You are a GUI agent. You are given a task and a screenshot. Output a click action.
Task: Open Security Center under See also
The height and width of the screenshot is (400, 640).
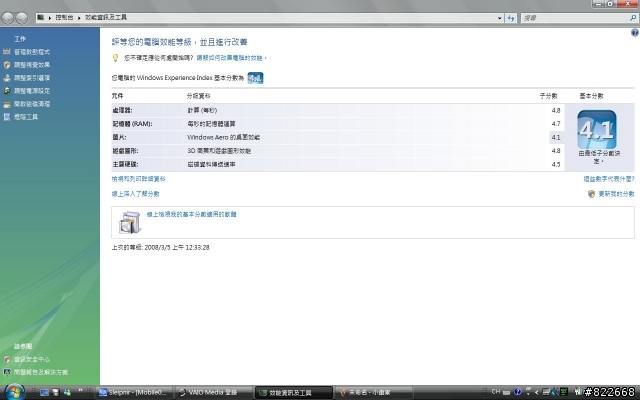32,359
